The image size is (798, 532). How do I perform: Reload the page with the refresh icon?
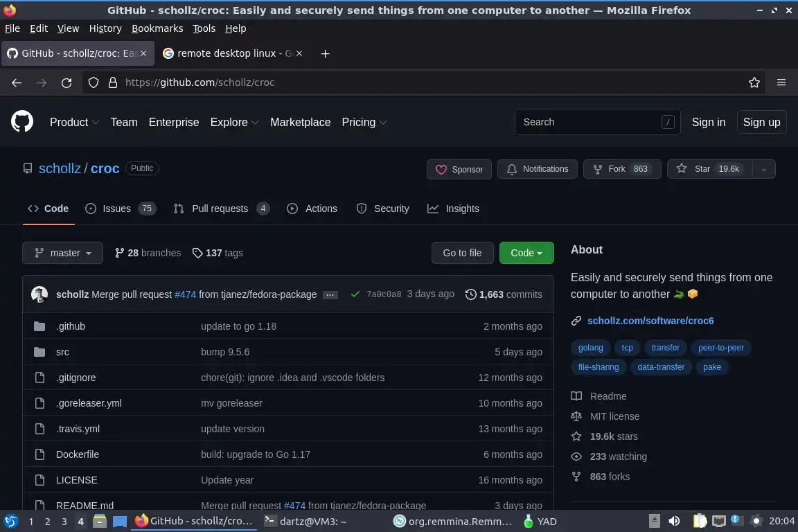click(66, 82)
